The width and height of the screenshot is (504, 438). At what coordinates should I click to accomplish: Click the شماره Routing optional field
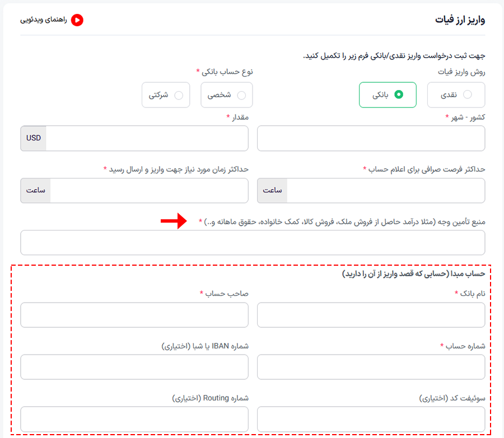click(134, 419)
